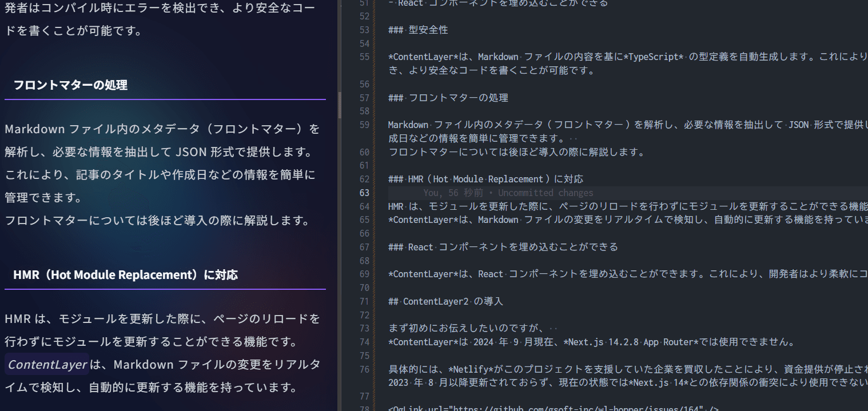Click editor line 69 starting *ContentLayer*は、React コンポーネント

tap(628, 274)
